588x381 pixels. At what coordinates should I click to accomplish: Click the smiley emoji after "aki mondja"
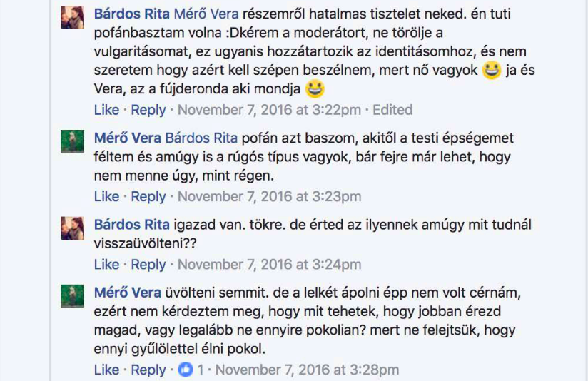point(315,89)
